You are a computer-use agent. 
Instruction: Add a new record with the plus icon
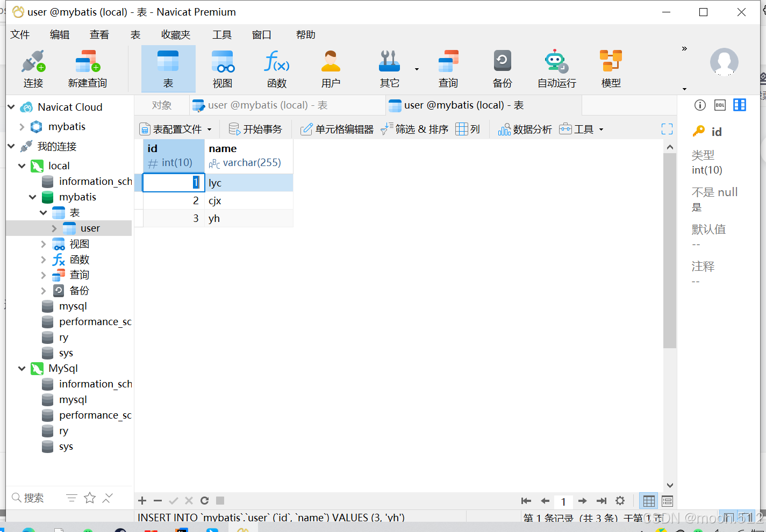tap(142, 500)
